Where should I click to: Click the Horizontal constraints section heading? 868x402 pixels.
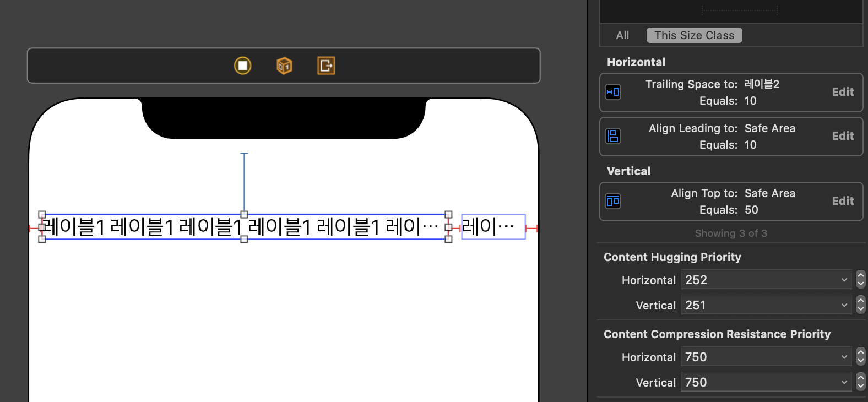coord(636,62)
